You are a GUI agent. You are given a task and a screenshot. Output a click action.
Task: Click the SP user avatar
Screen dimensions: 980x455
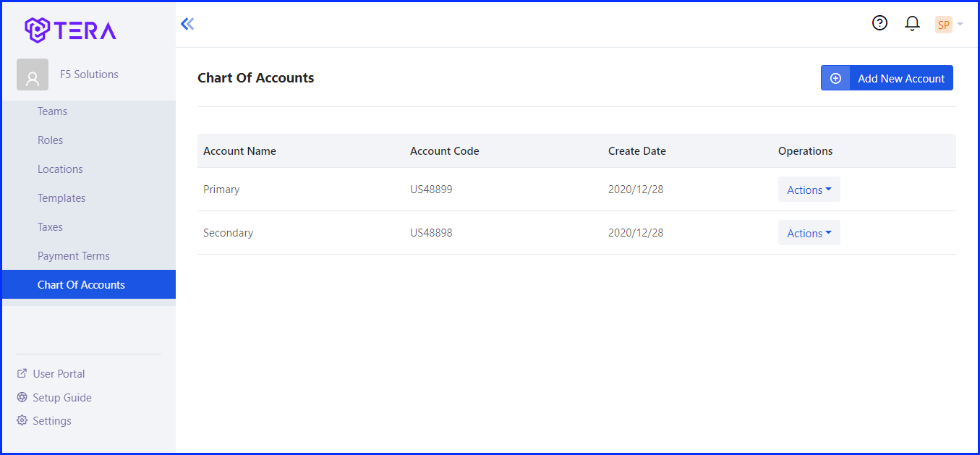click(x=943, y=25)
